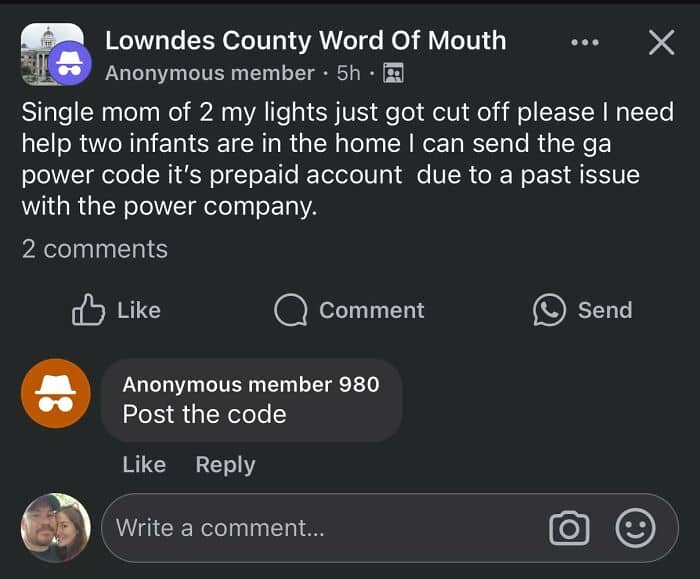Open Lowndes County Word Of Mouth group
Viewport: 700px width, 579px height.
[x=305, y=41]
